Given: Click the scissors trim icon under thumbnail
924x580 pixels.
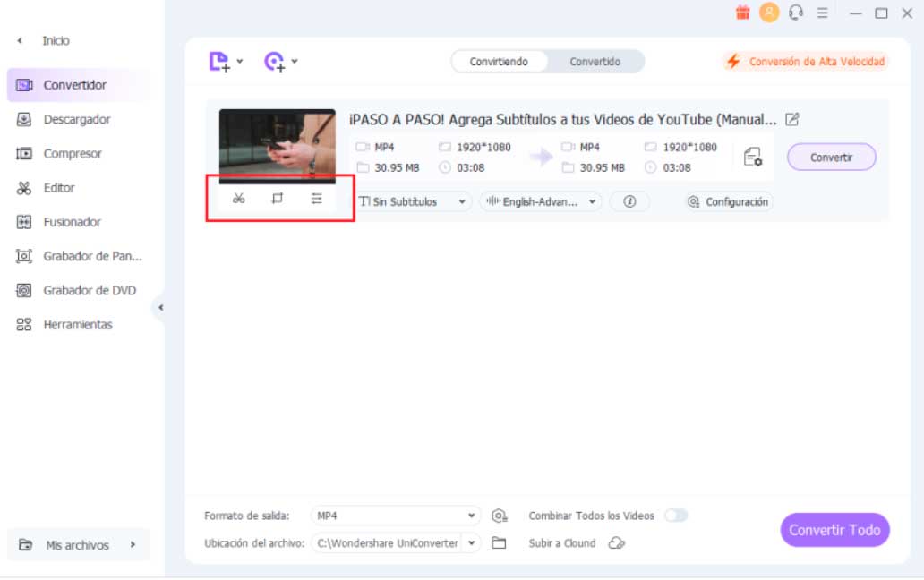Looking at the screenshot, I should pos(238,199).
